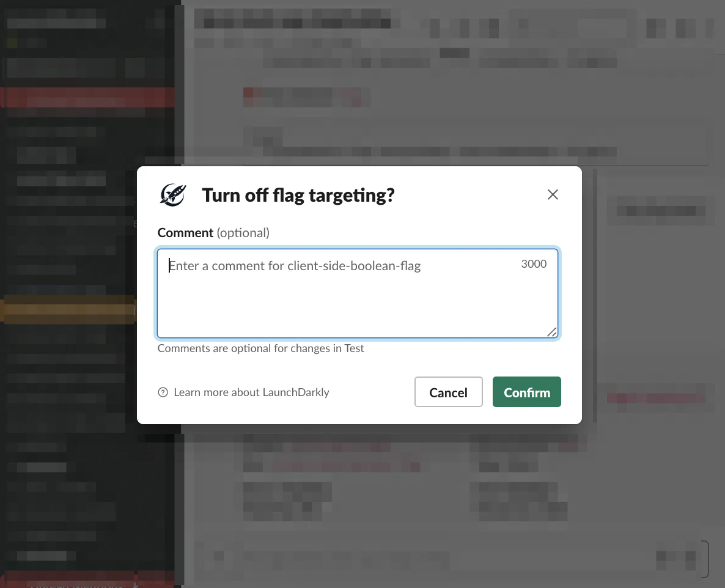Screen dimensions: 725x588
Task: Click the dialog title Turn off flag targeting
Action: (298, 195)
